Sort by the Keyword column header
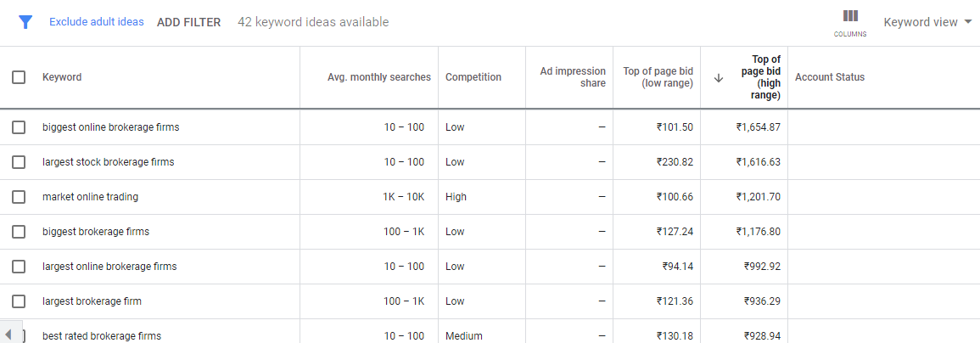 [62, 77]
